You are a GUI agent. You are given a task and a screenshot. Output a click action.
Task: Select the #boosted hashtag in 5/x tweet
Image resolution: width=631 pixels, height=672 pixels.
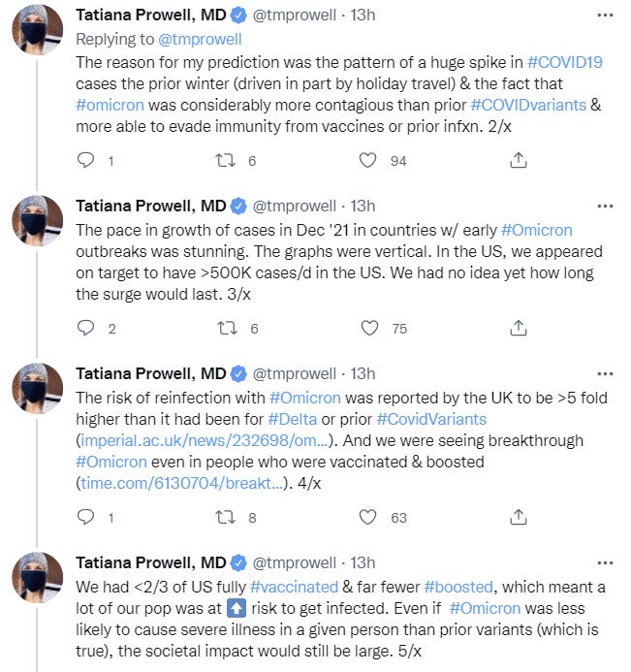pos(457,588)
